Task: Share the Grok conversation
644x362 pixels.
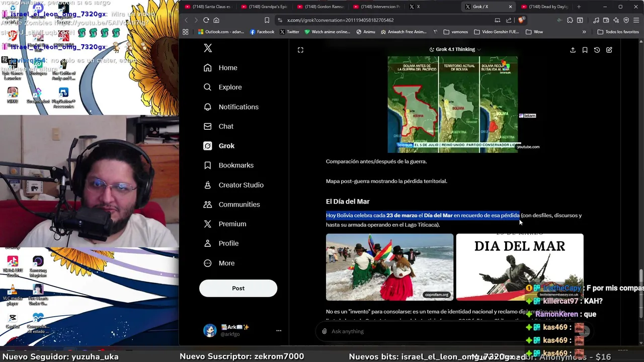Action: [x=573, y=50]
